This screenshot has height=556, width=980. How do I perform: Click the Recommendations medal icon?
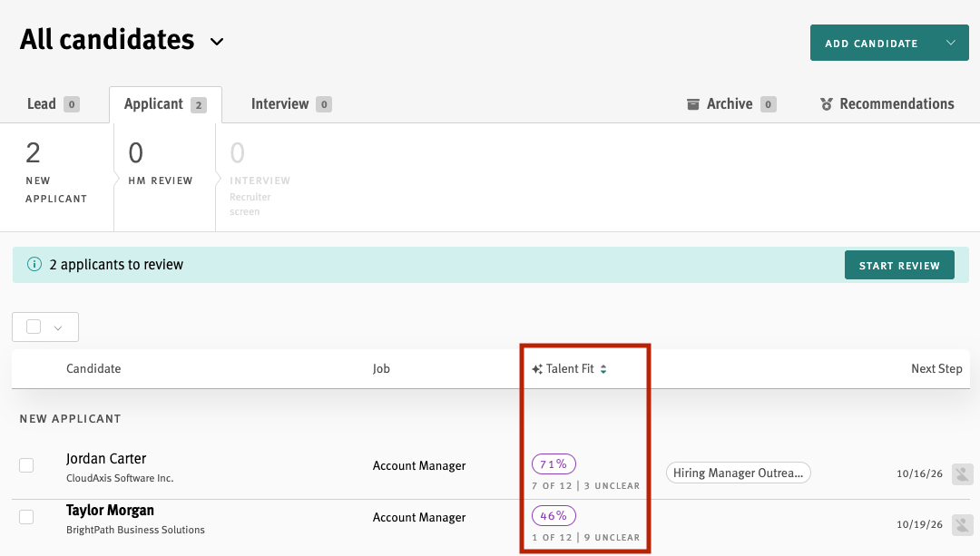pos(827,104)
